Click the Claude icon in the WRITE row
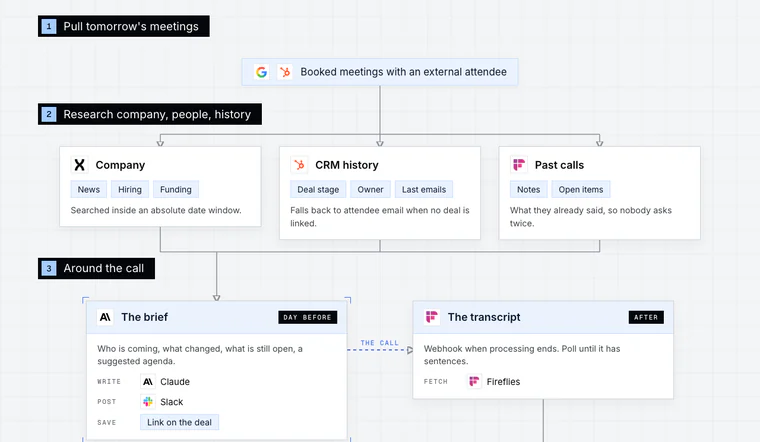Screen dimensions: 760x442 pyautogui.click(x=148, y=382)
